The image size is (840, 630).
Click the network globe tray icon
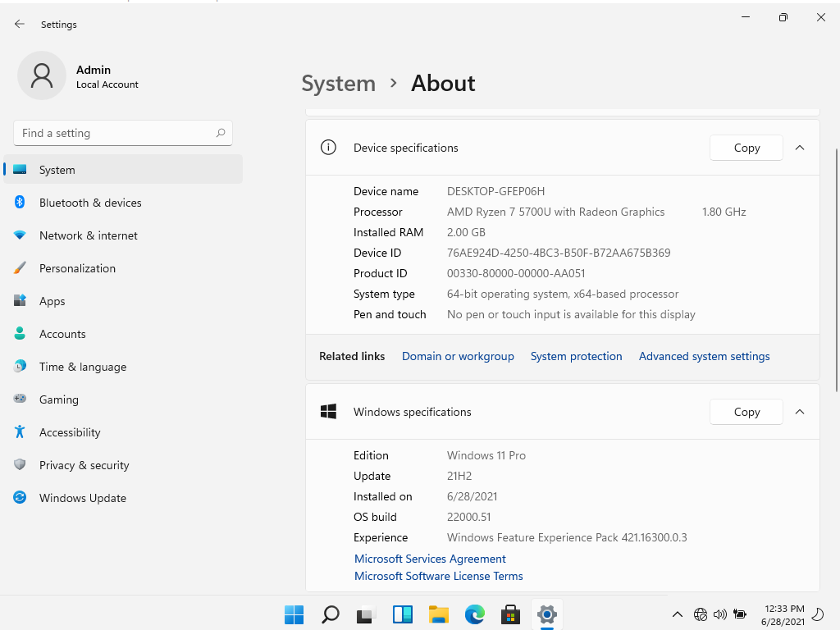701,614
